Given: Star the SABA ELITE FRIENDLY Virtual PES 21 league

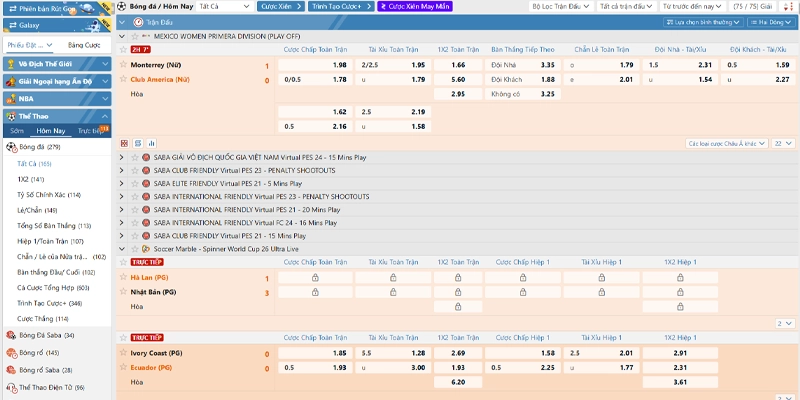Looking at the screenshot, I should pyautogui.click(x=135, y=184).
